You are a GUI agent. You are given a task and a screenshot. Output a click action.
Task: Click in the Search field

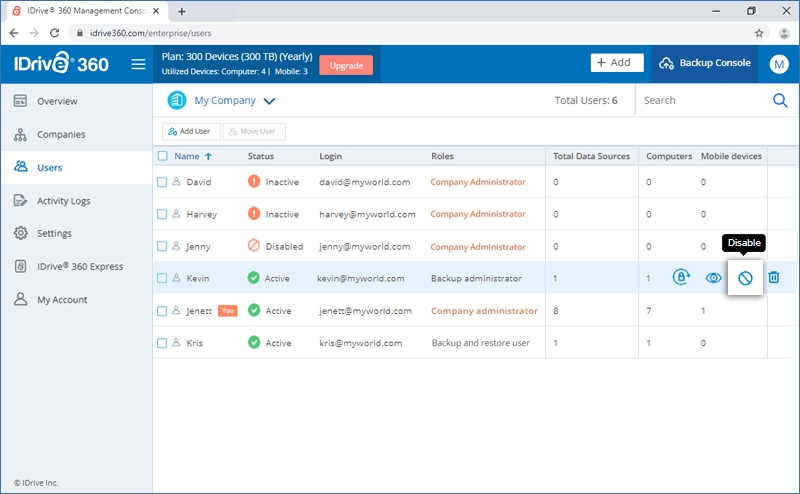click(x=704, y=101)
